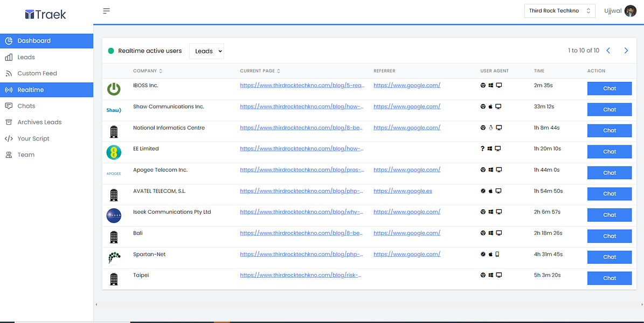Image resolution: width=644 pixels, height=323 pixels.
Task: Start chat with Taipei visitor
Action: click(x=610, y=278)
